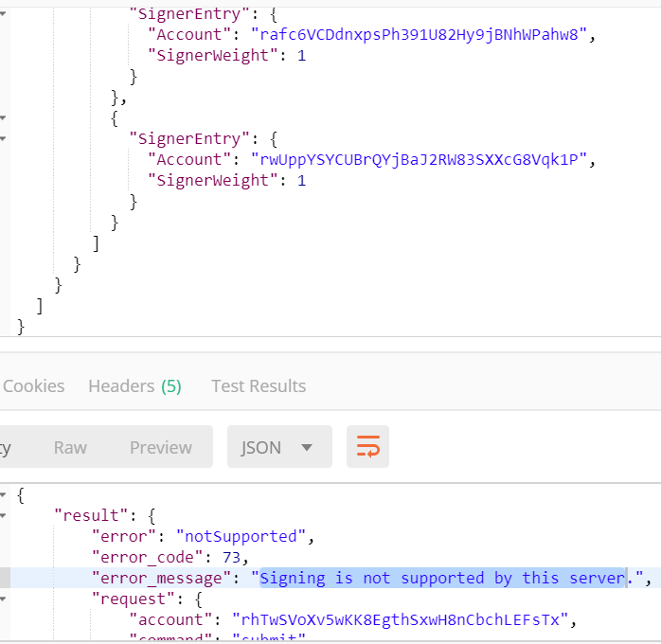This screenshot has height=644, width=661.
Task: Select the Raw view button
Action: [x=70, y=448]
